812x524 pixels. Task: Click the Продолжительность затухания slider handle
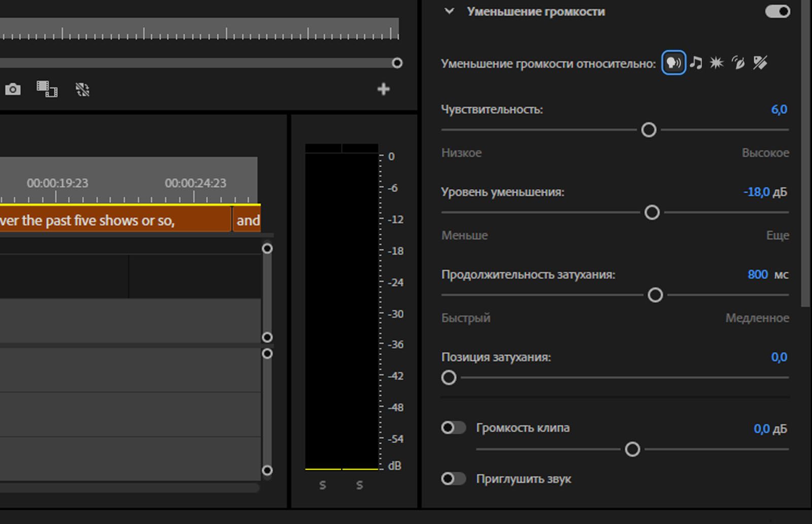pos(655,295)
